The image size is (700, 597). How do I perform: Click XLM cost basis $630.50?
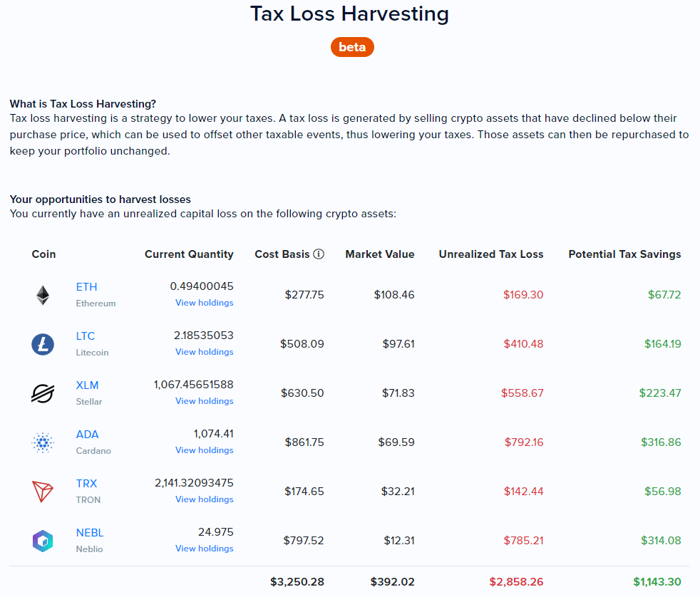point(302,393)
